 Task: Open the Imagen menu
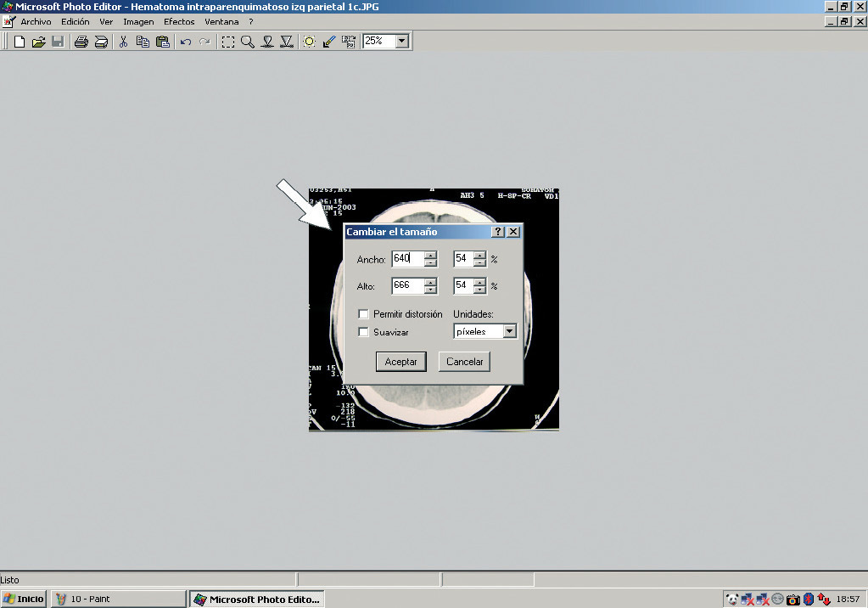click(x=138, y=21)
